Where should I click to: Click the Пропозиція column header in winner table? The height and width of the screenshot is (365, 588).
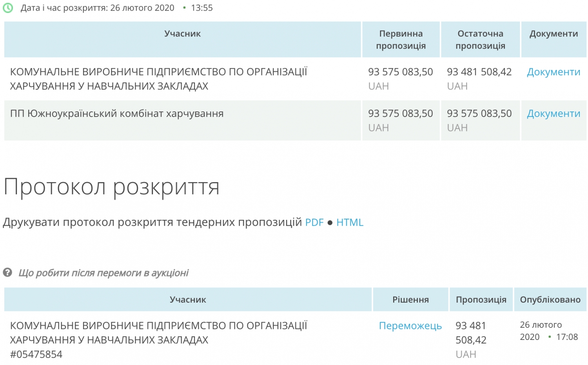point(481,300)
